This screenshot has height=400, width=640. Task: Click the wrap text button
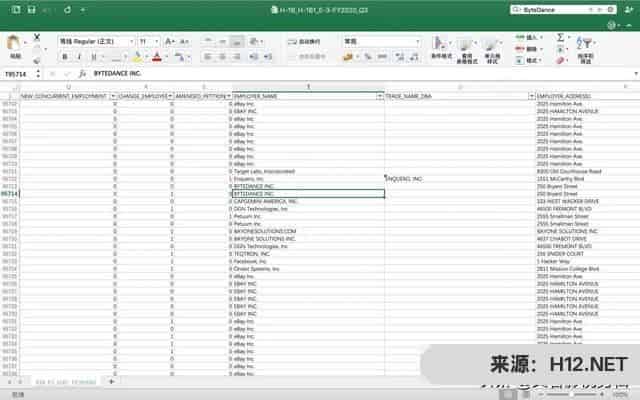pyautogui.click(x=304, y=42)
